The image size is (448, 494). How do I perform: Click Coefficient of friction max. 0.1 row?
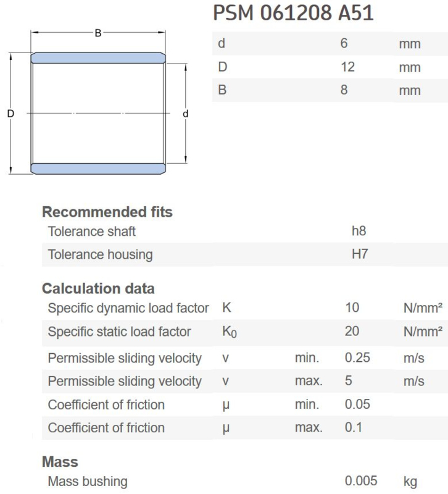click(245, 428)
